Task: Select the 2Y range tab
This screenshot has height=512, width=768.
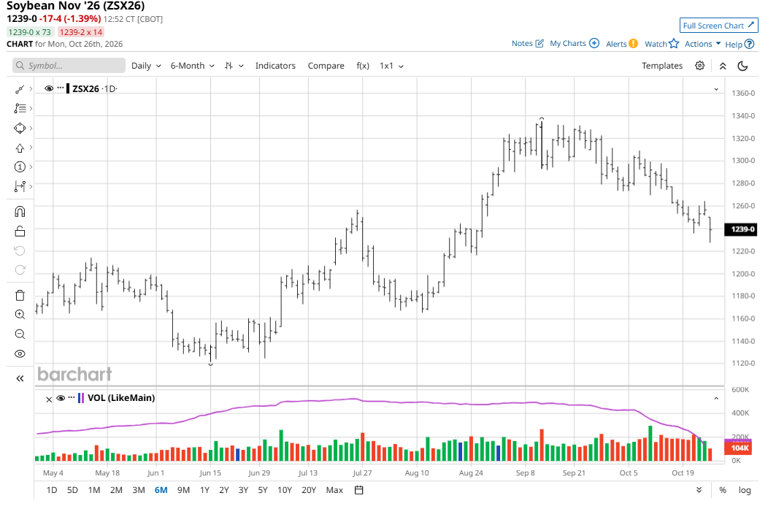Action: click(x=224, y=490)
